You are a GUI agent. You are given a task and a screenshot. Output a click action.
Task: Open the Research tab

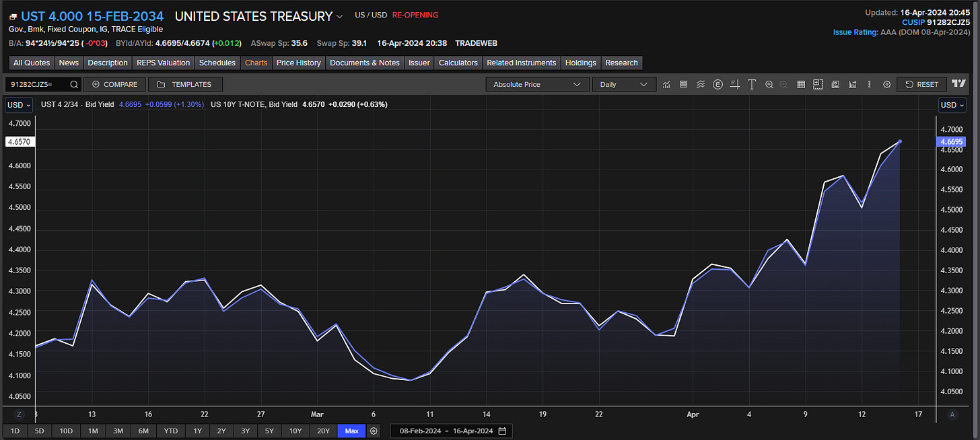click(621, 63)
